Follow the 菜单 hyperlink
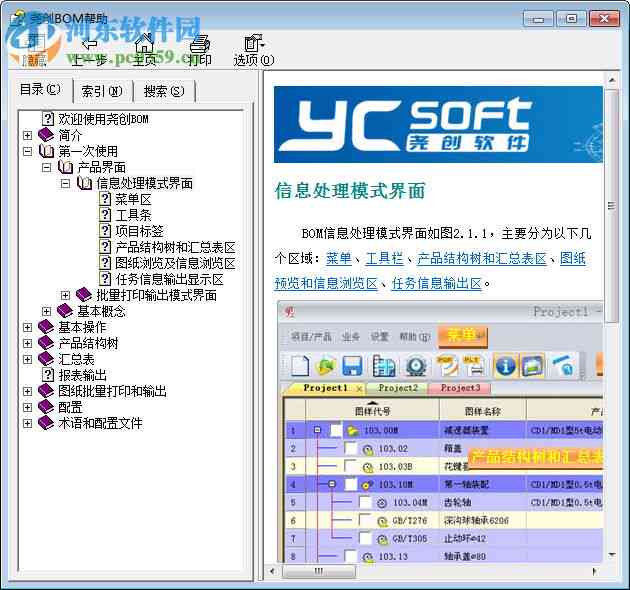 (339, 258)
